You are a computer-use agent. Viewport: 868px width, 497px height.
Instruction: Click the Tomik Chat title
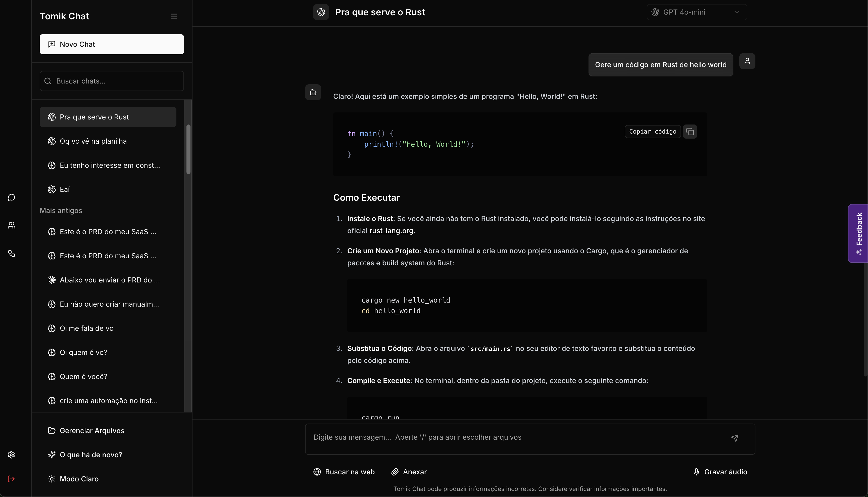pos(64,16)
